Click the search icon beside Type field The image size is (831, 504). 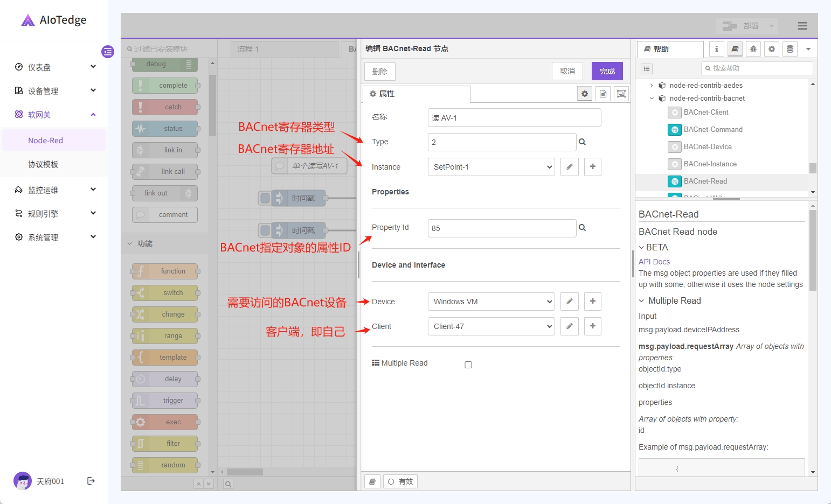tap(582, 142)
